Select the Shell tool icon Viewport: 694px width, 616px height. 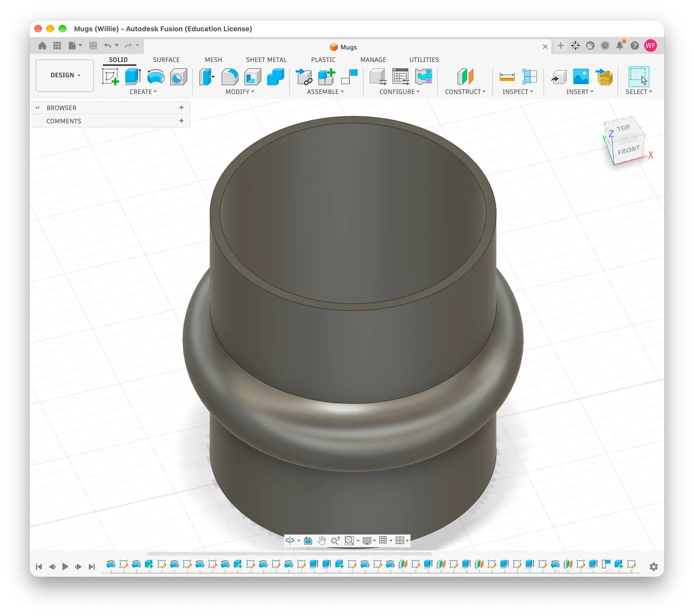253,76
